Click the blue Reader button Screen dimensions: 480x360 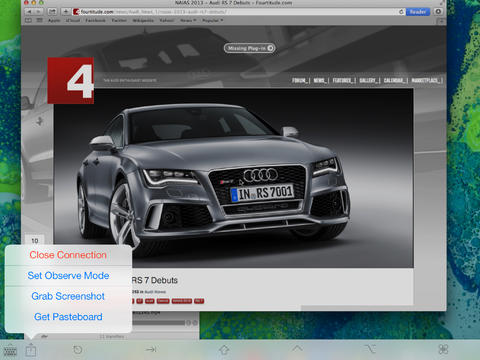(418, 12)
